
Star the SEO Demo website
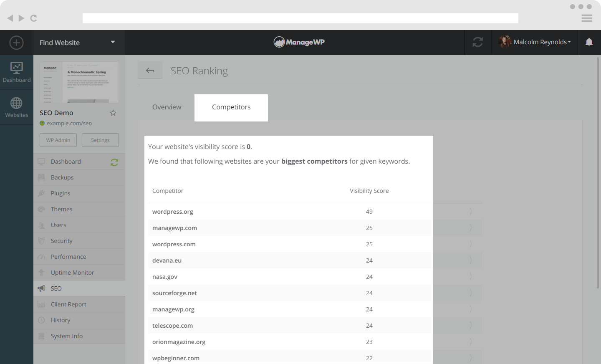click(113, 113)
